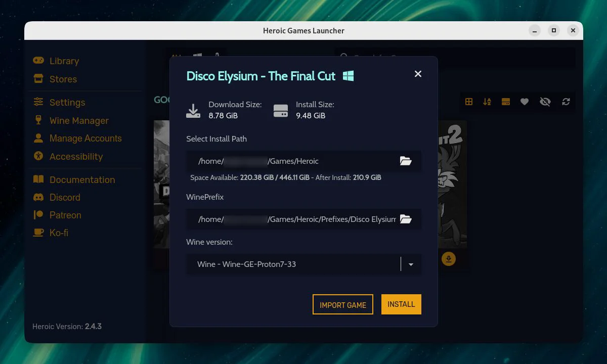
Task: Browse for WinePrefix folder icon
Action: pos(406,219)
